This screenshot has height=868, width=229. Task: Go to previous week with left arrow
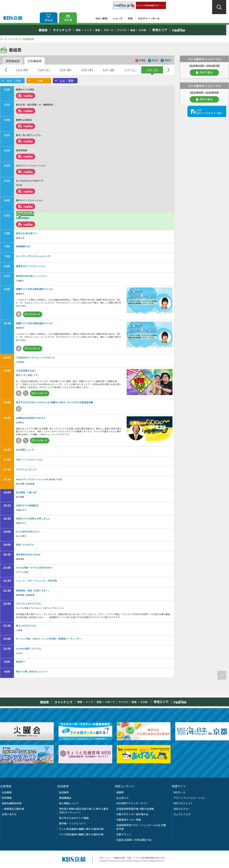click(6, 70)
